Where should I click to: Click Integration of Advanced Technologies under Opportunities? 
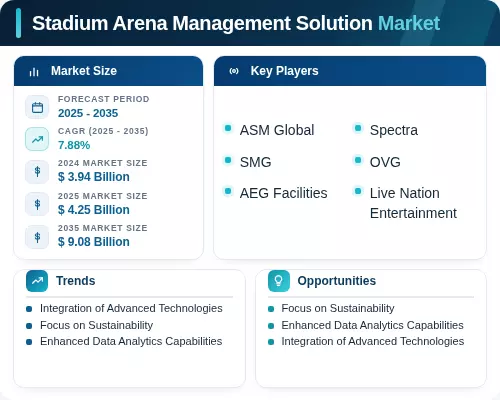[373, 341]
